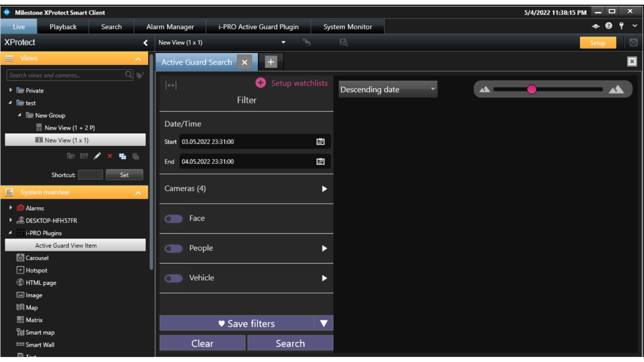This screenshot has height=362, width=644.
Task: Click the Milestone XProtect logo icon
Action: coord(7,12)
